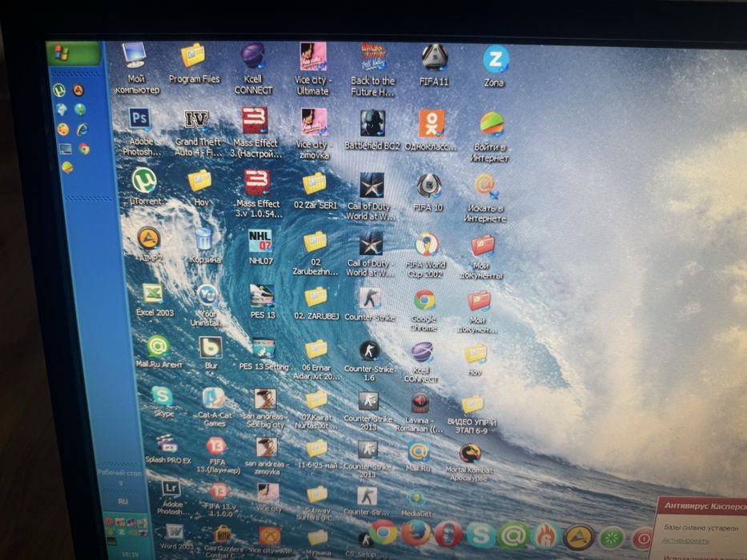747x560 pixels.
Task: Open the 06 Ernar Aidar folder
Action: [x=316, y=360]
